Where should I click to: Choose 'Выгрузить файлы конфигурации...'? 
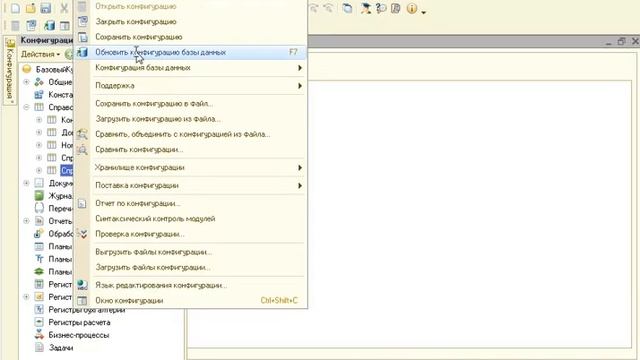190,252
